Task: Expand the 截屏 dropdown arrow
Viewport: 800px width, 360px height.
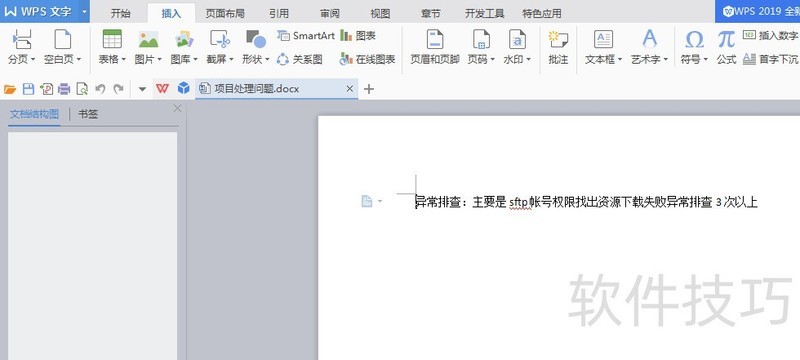Action: (231, 60)
